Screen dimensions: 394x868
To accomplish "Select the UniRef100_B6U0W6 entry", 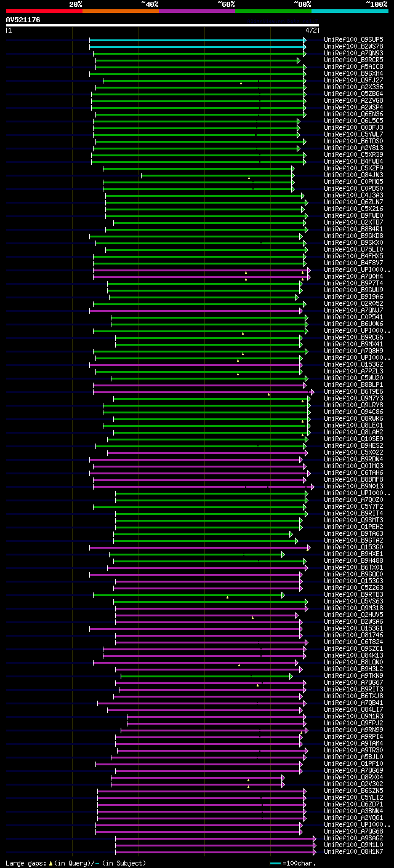I will [353, 324].
